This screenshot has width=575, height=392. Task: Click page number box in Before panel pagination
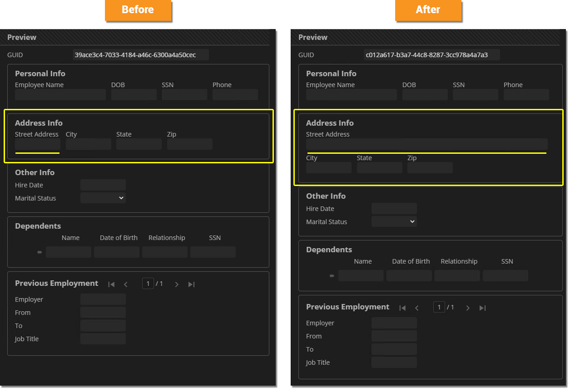pos(148,284)
